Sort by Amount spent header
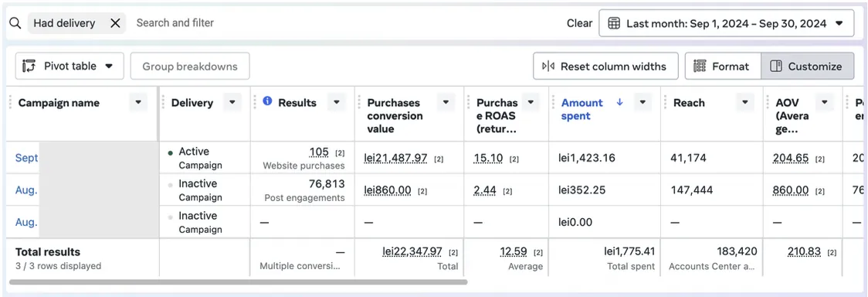Screen dimensions: 868x297 pos(581,109)
